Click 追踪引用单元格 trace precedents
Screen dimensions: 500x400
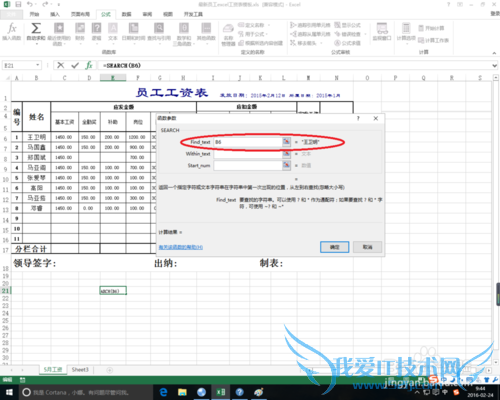(310, 25)
